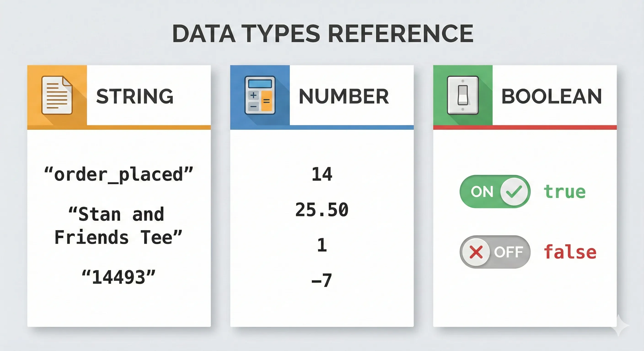Click the Data Types Reference title
The image size is (644, 351).
point(322,33)
